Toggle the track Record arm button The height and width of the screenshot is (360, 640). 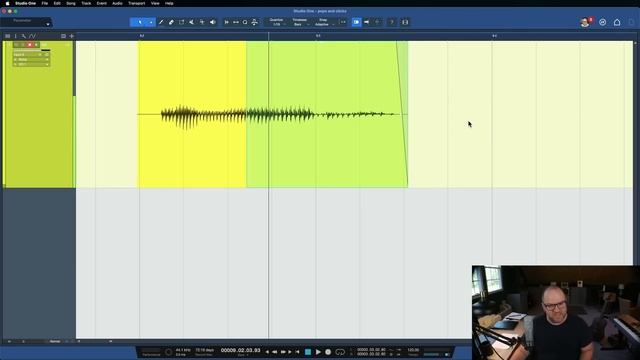tap(30, 44)
